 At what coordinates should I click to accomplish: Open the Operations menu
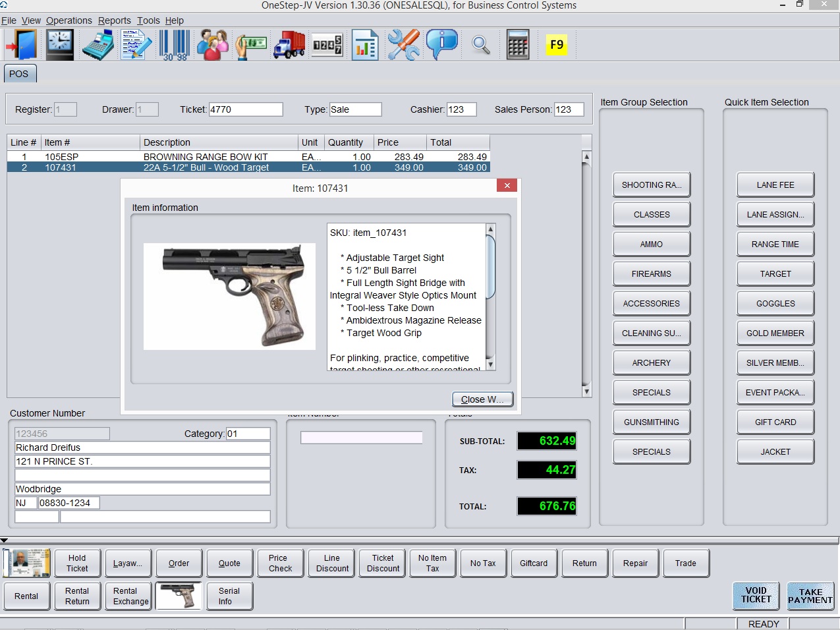point(69,20)
